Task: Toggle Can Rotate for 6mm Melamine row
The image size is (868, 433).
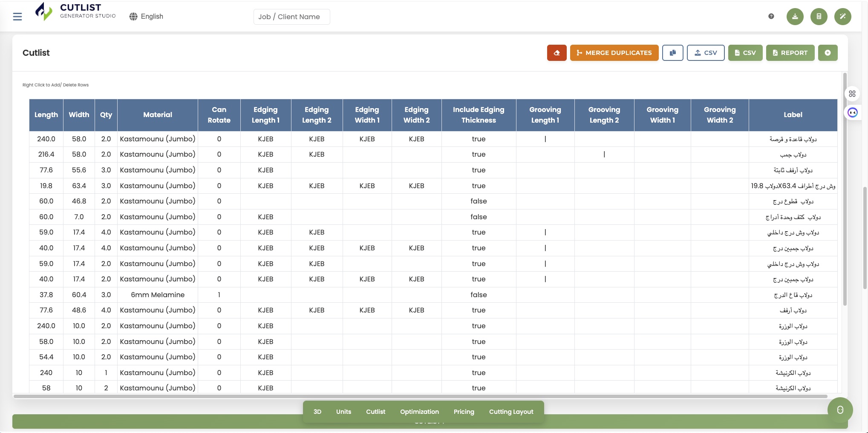Action: click(219, 294)
